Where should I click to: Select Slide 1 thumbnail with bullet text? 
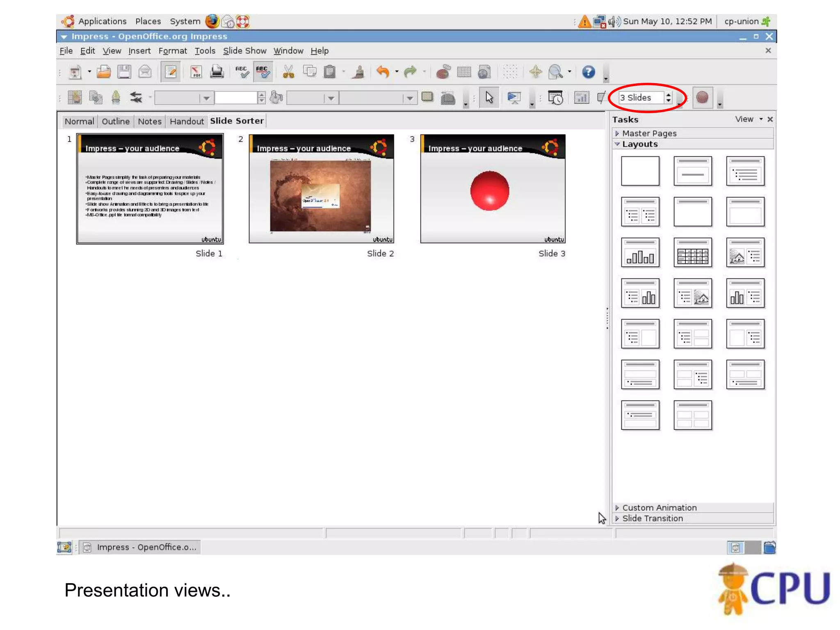(150, 189)
